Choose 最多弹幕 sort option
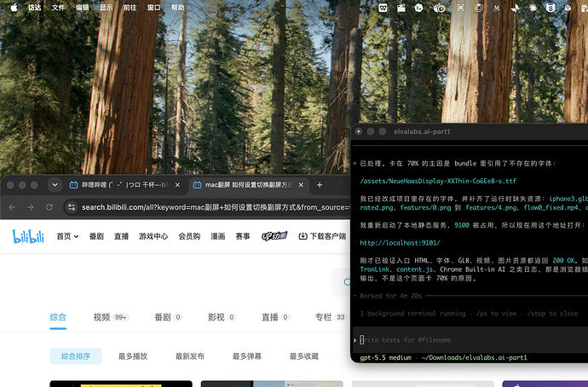Image resolution: width=588 pixels, height=387 pixels. [247, 356]
